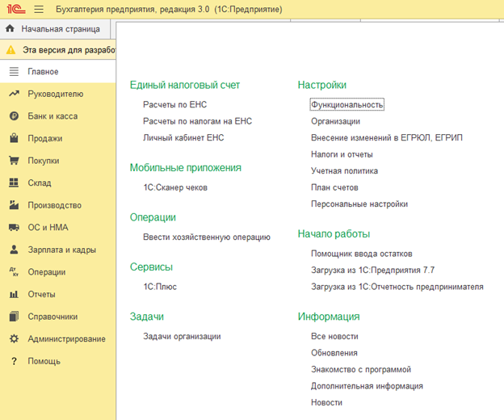This screenshot has width=504, height=420.
Task: Open 1С:Сканер чеков
Action: coord(175,187)
